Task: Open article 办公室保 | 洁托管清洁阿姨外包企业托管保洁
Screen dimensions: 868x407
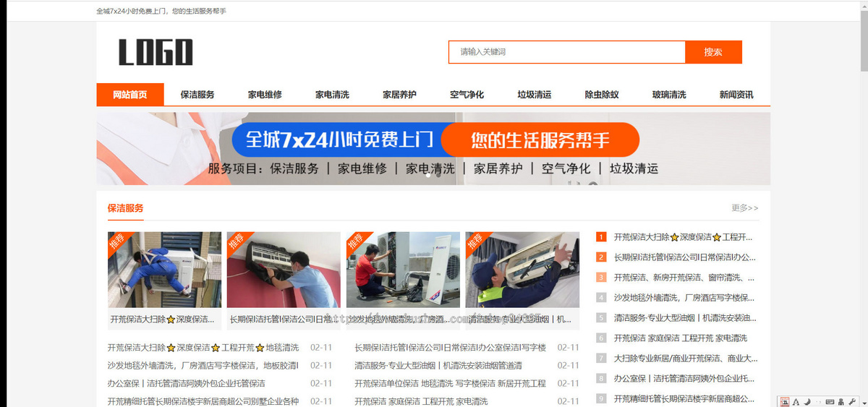Action: [x=187, y=384]
